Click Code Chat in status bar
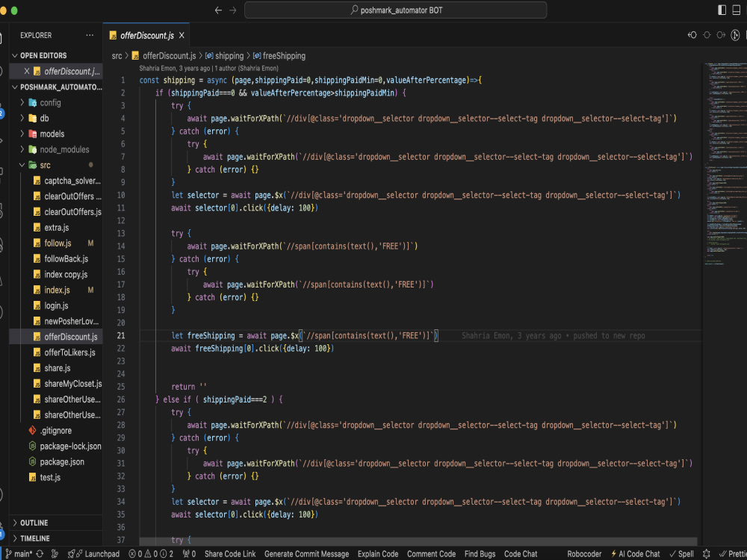Screen dimensions: 747x560 pos(521,554)
